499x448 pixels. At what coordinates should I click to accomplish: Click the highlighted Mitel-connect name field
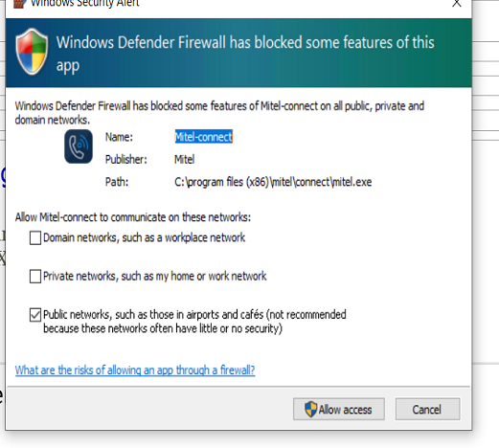click(x=204, y=137)
